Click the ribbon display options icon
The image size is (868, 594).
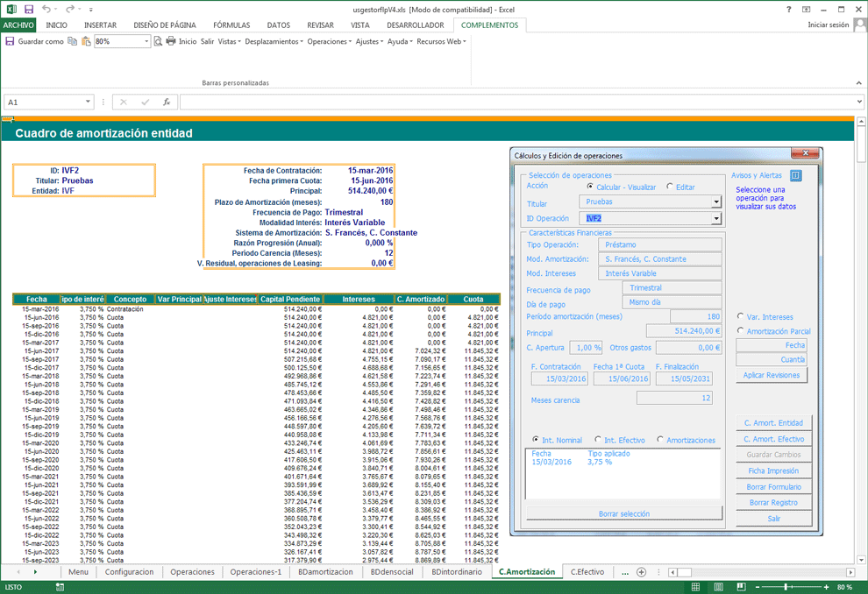tap(806, 10)
